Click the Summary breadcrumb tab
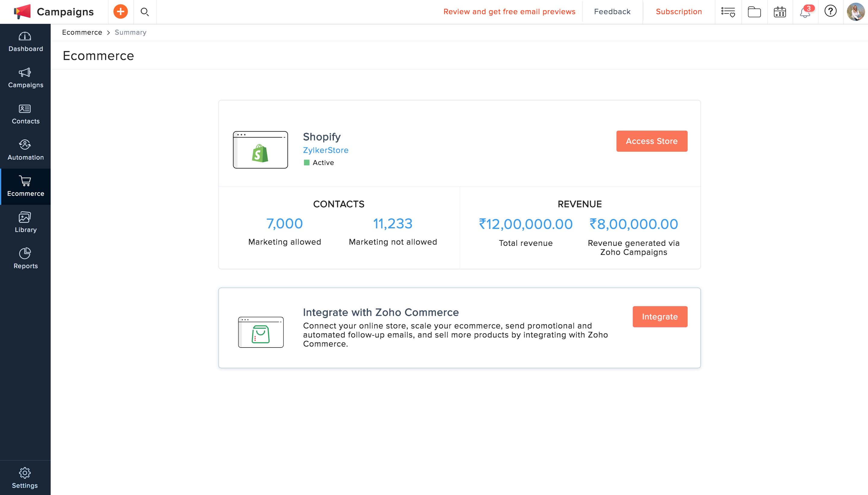Viewport: 868px width, 495px height. pyautogui.click(x=130, y=32)
